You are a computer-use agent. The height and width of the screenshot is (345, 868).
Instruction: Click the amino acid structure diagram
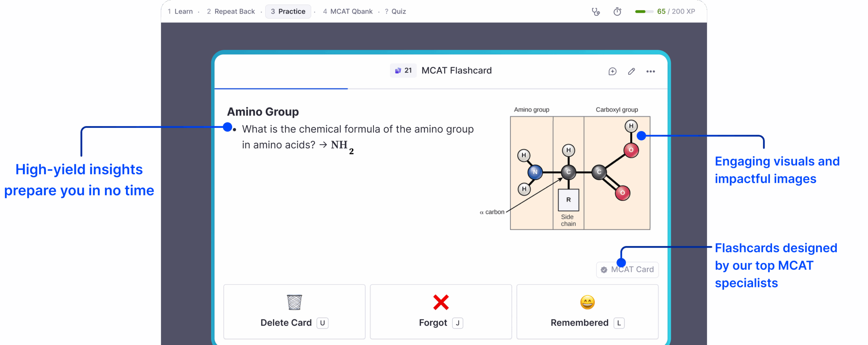(x=580, y=173)
